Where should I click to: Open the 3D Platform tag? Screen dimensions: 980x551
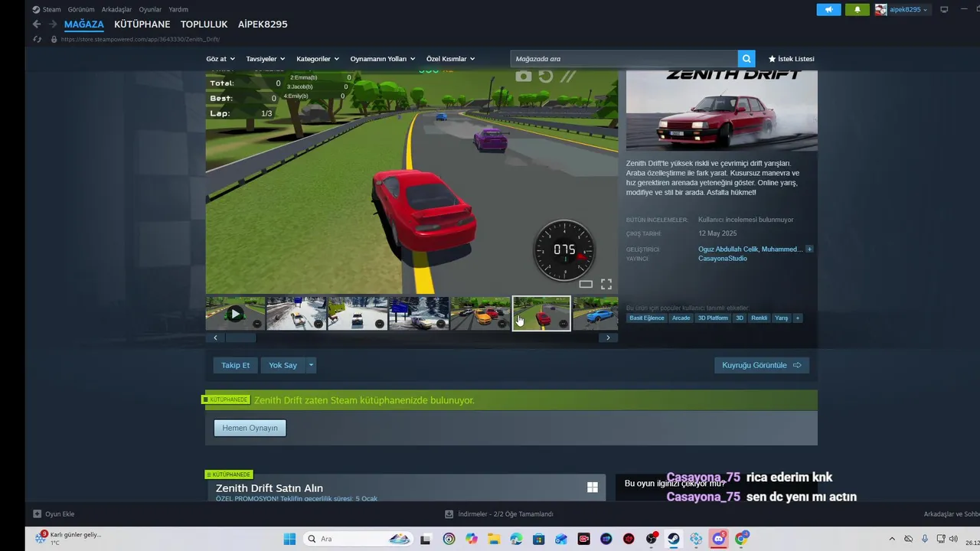point(713,318)
